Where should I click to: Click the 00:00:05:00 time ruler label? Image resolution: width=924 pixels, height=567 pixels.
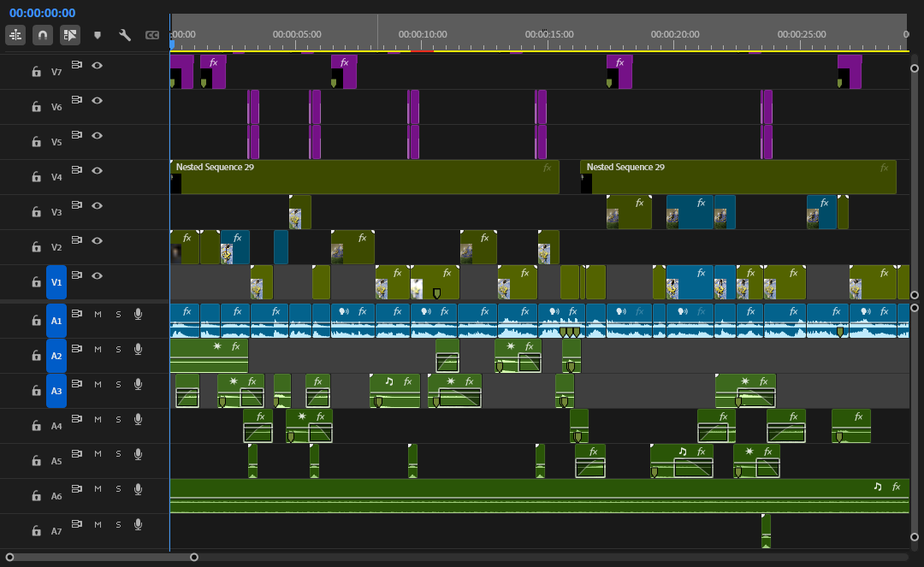296,34
